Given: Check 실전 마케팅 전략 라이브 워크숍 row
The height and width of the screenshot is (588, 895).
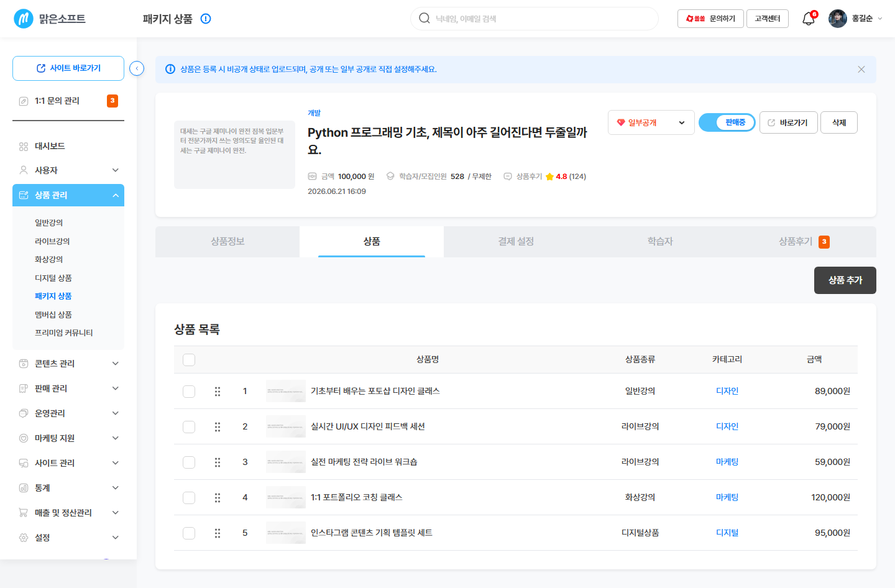Looking at the screenshot, I should [189, 462].
